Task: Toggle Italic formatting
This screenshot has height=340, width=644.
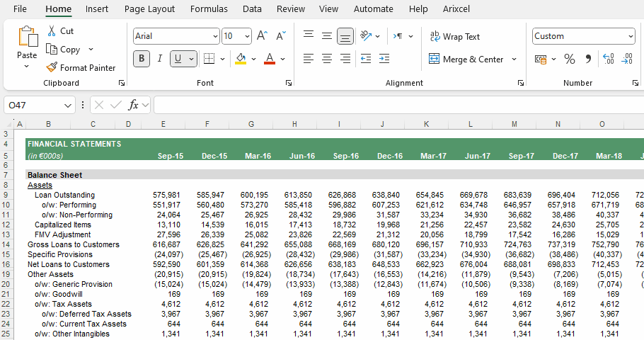Action: pyautogui.click(x=160, y=59)
